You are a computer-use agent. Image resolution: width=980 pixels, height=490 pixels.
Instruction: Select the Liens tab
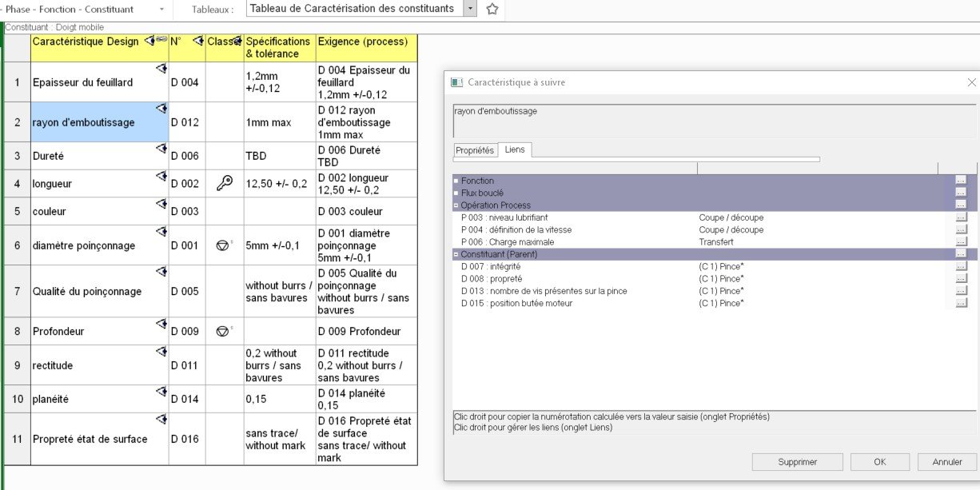pyautogui.click(x=515, y=149)
